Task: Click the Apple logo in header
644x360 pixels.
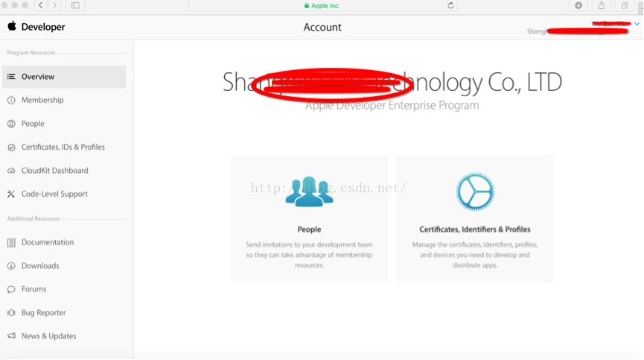Action: pyautogui.click(x=12, y=26)
